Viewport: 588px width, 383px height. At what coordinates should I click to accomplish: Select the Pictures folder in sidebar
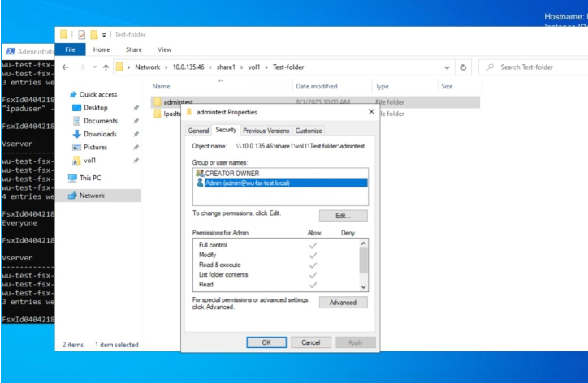[x=95, y=147]
